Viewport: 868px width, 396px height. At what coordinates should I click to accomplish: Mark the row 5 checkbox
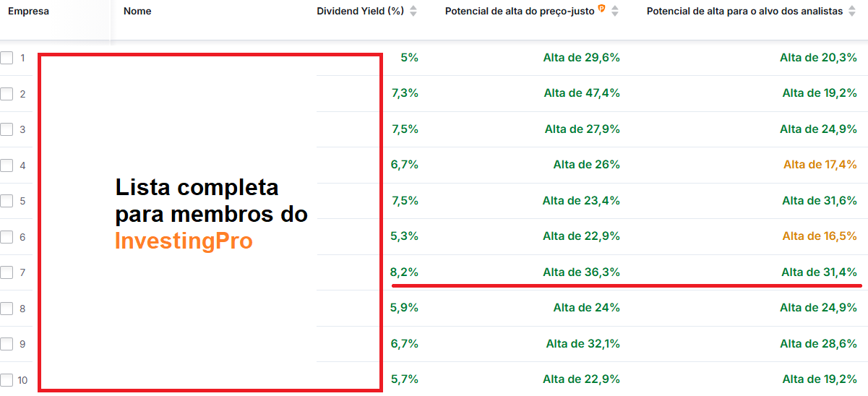pyautogui.click(x=7, y=201)
